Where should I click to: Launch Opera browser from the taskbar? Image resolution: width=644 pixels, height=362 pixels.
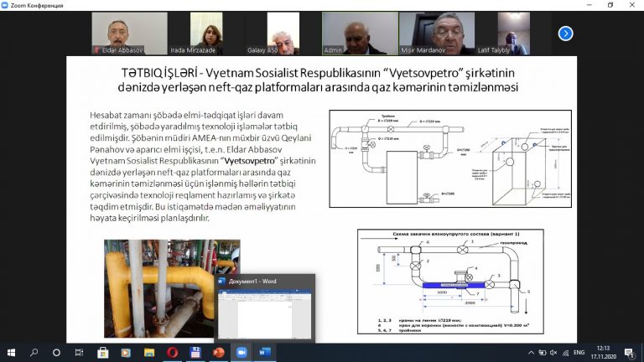tap(173, 352)
